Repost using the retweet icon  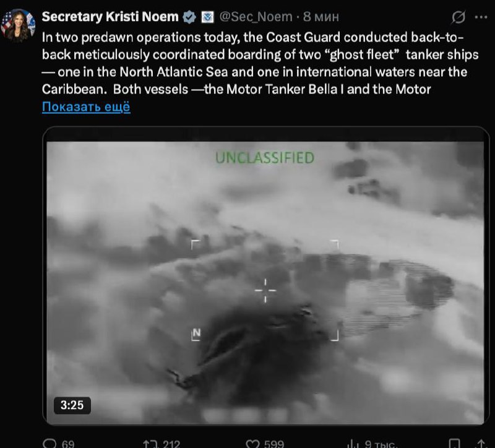[150, 444]
